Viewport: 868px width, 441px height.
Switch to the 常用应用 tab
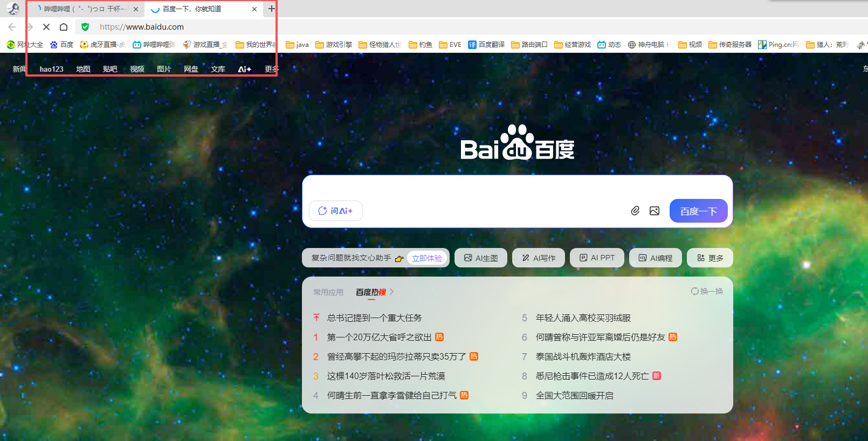pos(328,292)
